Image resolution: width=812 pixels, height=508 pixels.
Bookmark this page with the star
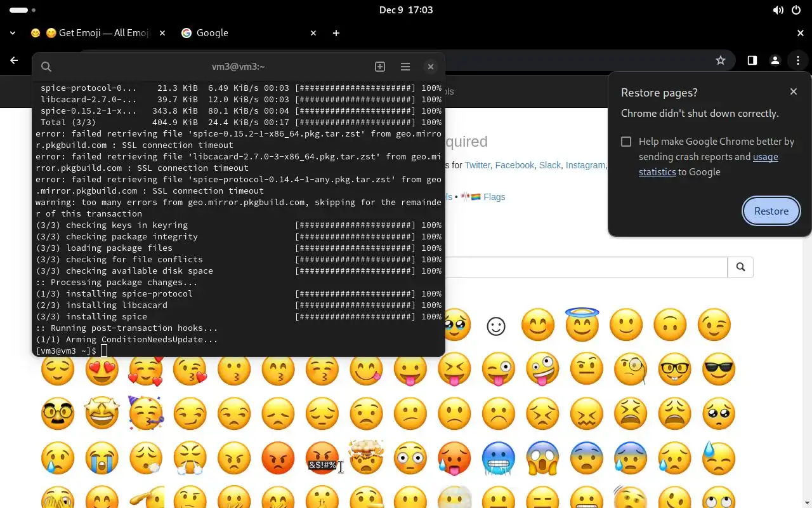click(721, 60)
